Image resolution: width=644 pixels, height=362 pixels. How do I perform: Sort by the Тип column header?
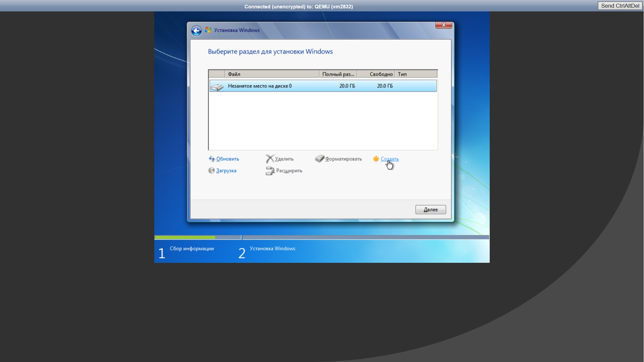416,74
